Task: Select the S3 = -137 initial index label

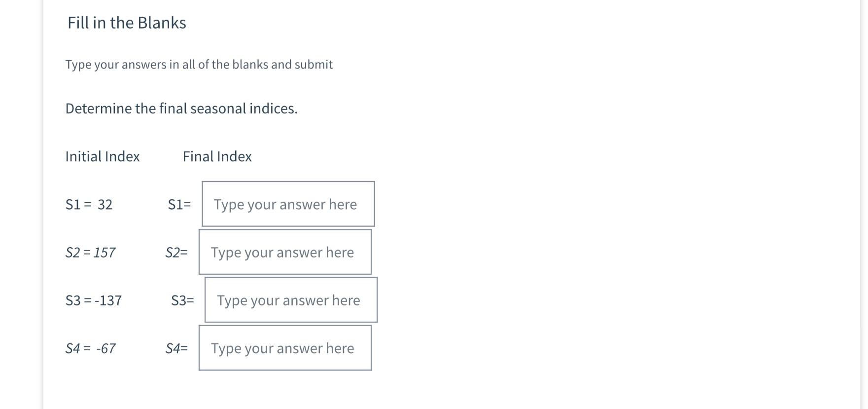Action: [94, 300]
